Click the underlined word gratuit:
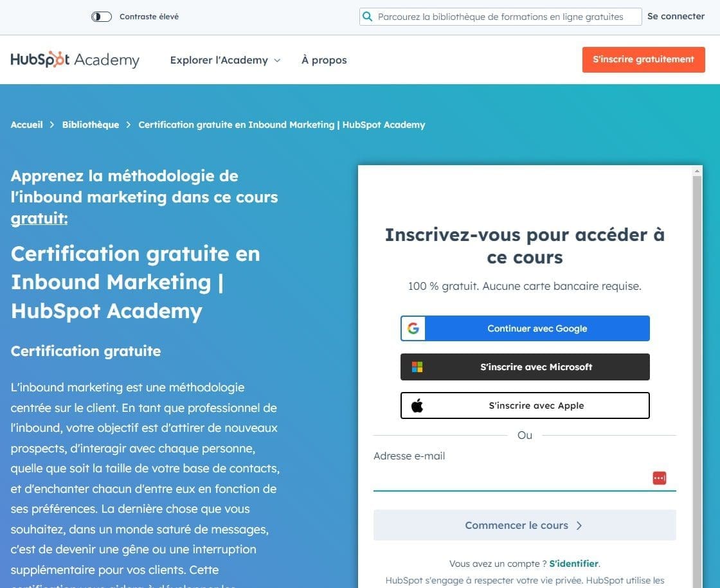The image size is (720, 588). (x=39, y=218)
